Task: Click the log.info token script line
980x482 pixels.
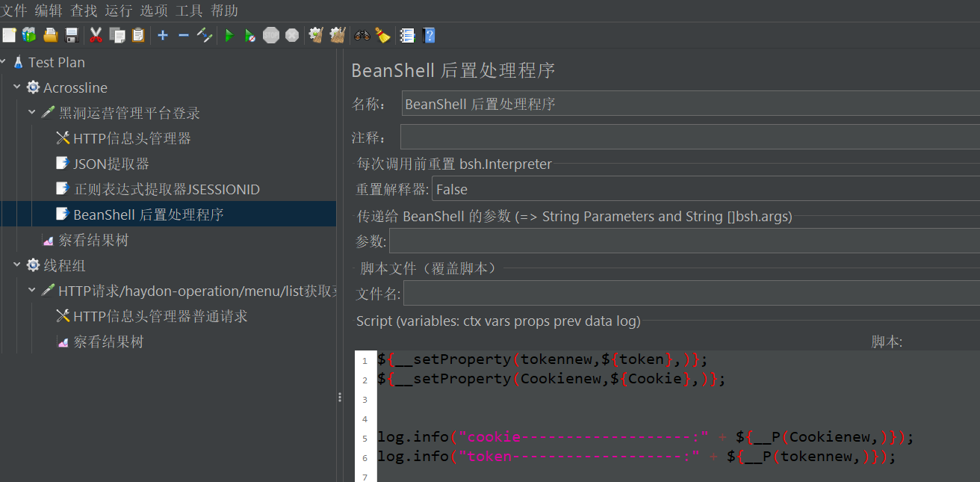Action: click(636, 457)
